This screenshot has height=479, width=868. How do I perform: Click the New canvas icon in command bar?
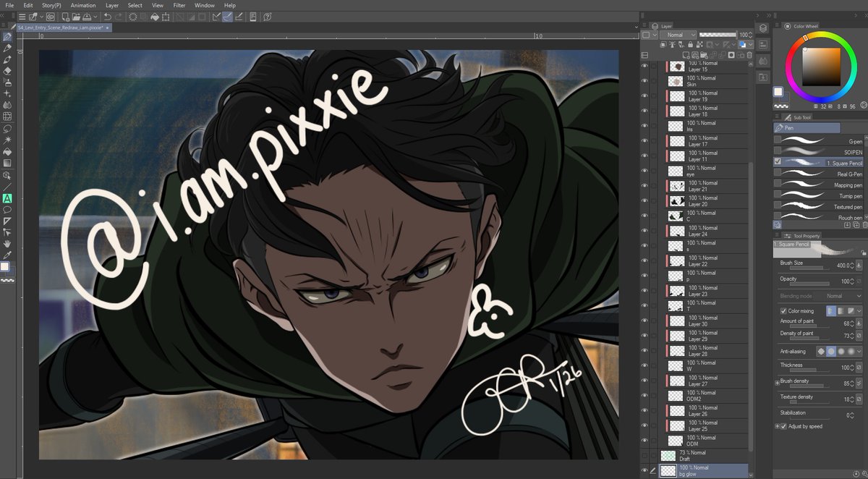point(65,17)
